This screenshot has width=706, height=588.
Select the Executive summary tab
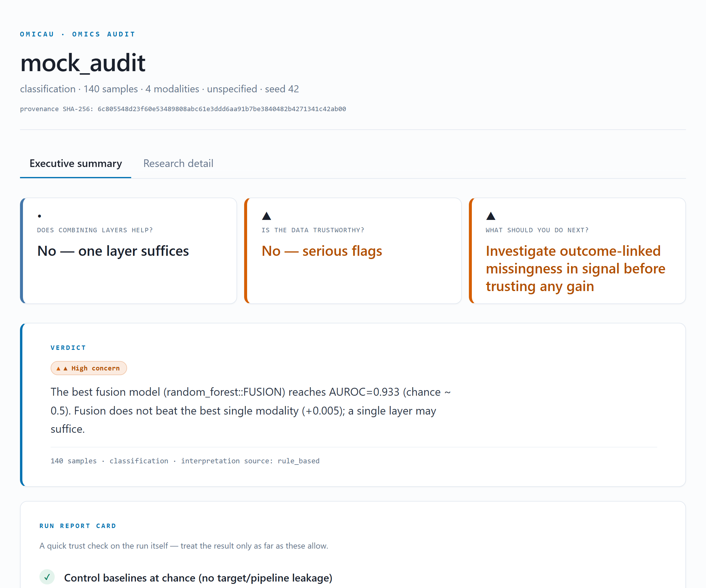pos(76,163)
